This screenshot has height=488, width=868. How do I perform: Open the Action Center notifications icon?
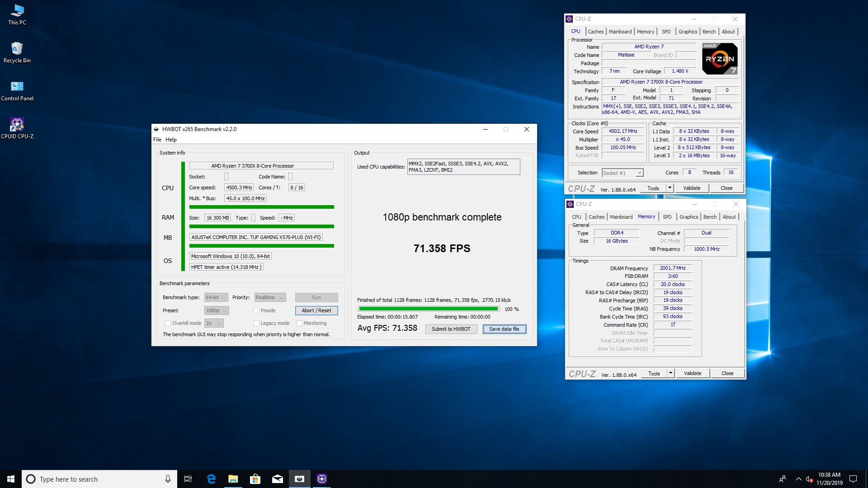pos(853,479)
